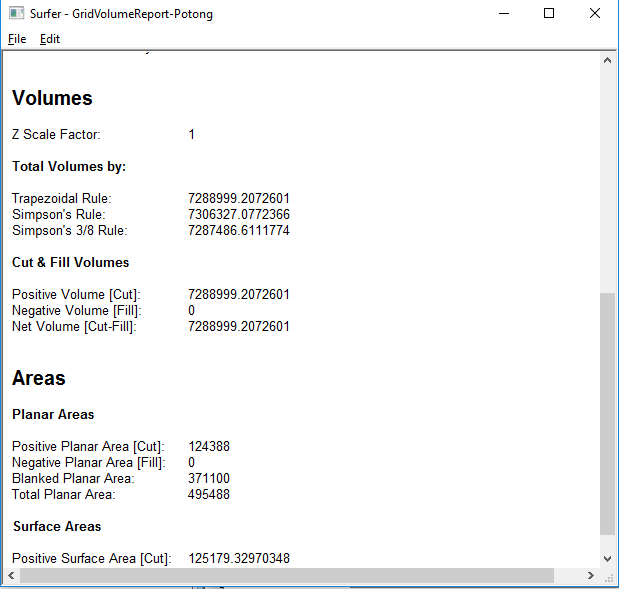Click the Cut & Fill Volumes subheading
The width and height of the screenshot is (619, 589).
(x=71, y=263)
